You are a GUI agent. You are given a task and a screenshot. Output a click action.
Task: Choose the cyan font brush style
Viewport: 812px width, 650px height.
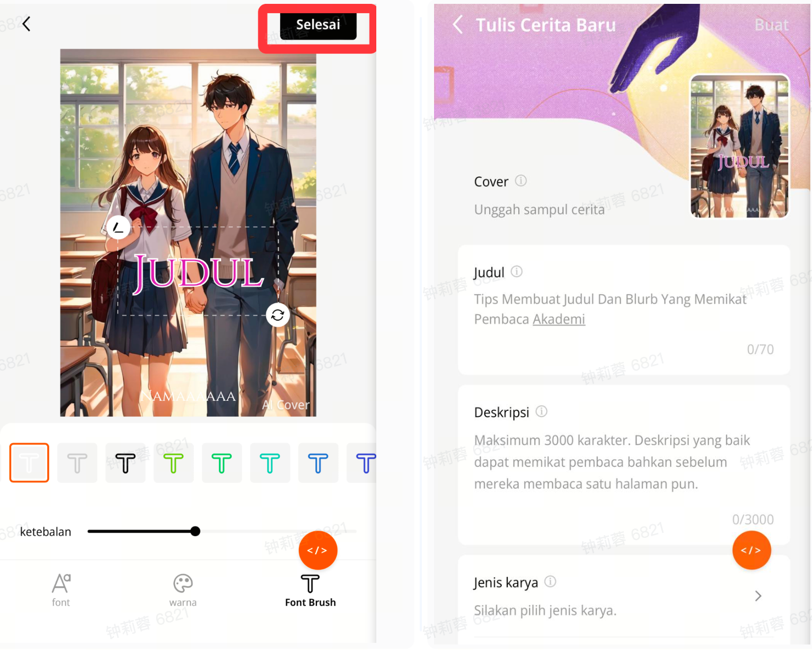(270, 463)
